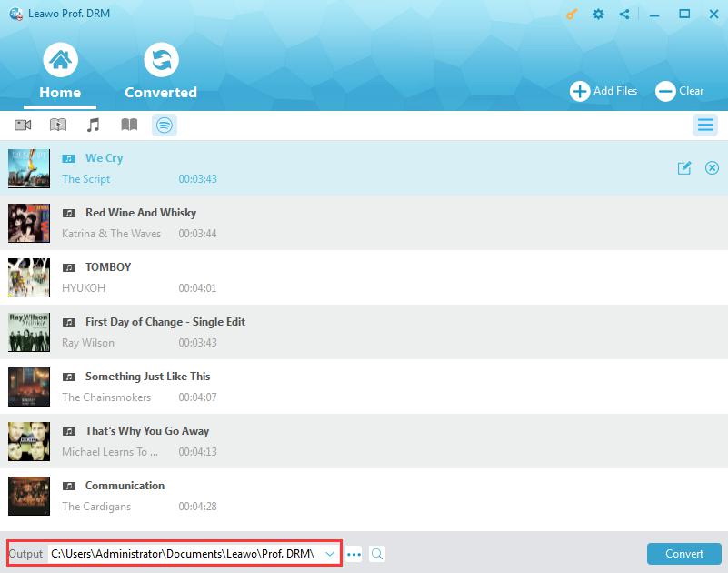The width and height of the screenshot is (728, 573).
Task: Click That's Why You Go Away cover
Action: 29,441
